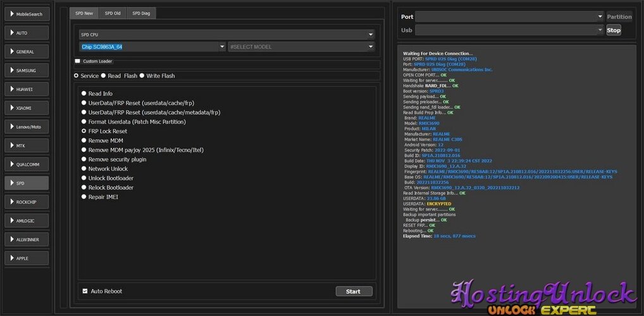Switch to the SPD Old tab

113,13
